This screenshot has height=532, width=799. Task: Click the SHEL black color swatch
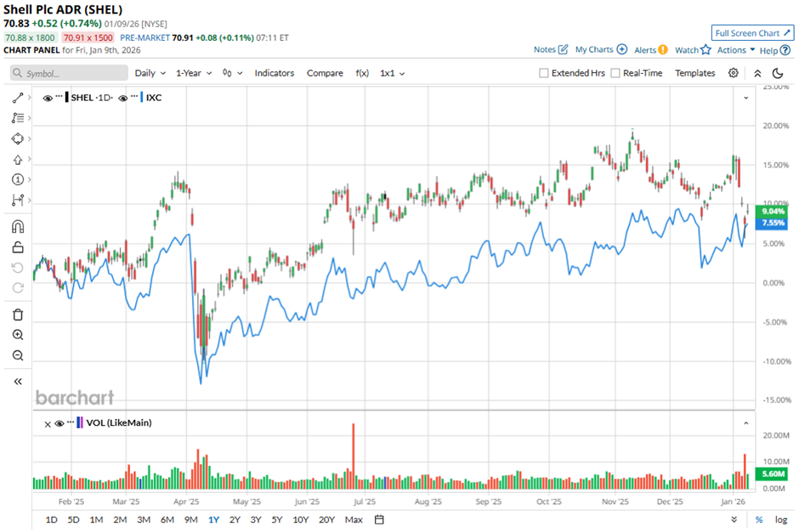coord(67,98)
